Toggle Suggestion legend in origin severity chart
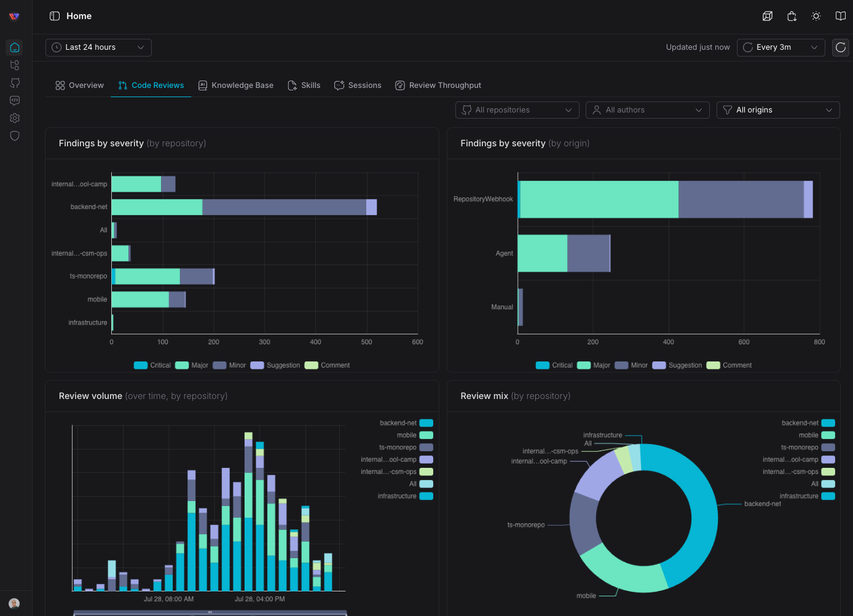 [x=677, y=365]
